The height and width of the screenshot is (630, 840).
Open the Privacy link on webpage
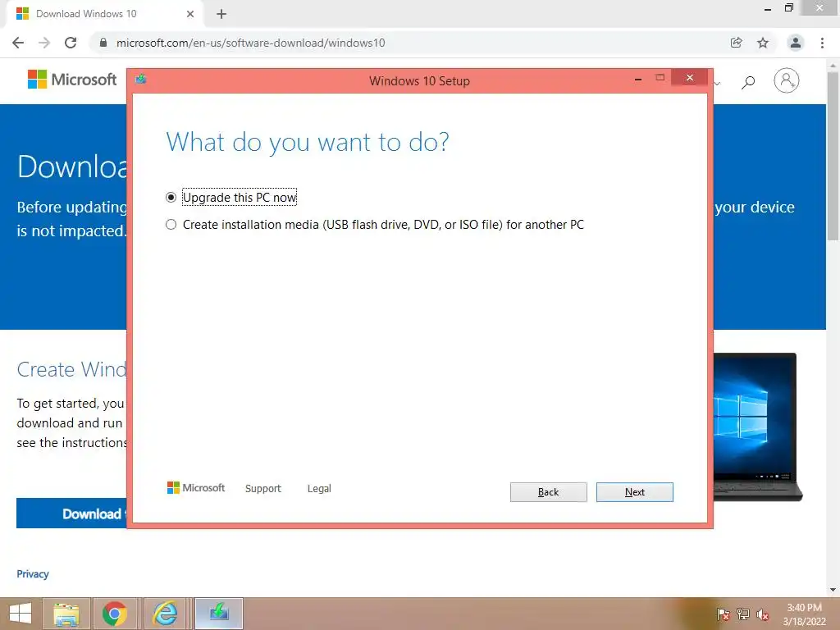point(33,573)
